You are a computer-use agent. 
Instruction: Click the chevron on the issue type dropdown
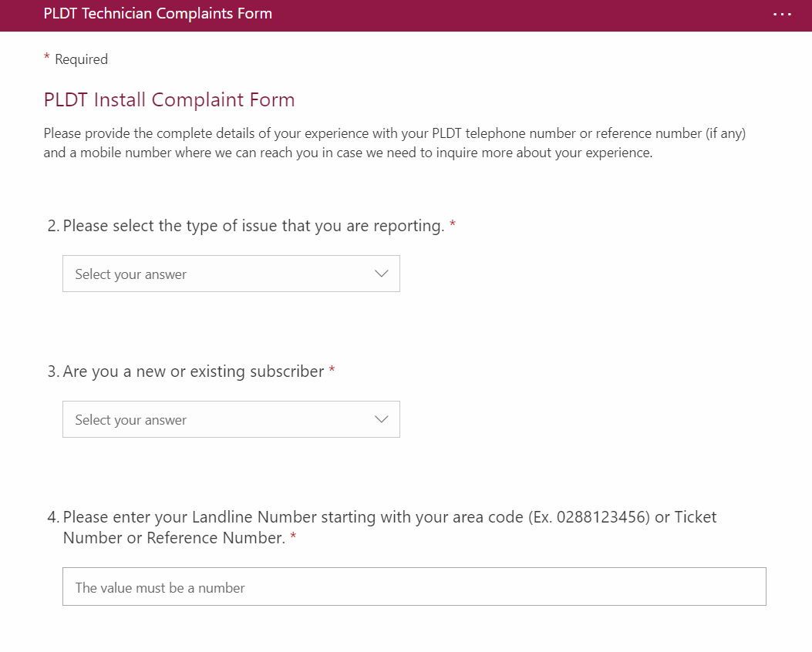click(x=381, y=274)
